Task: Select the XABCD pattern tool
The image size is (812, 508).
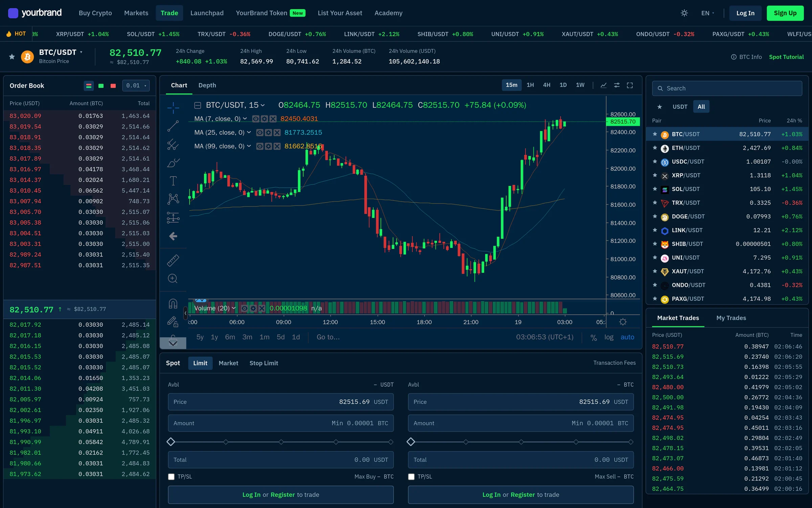Action: pyautogui.click(x=173, y=199)
